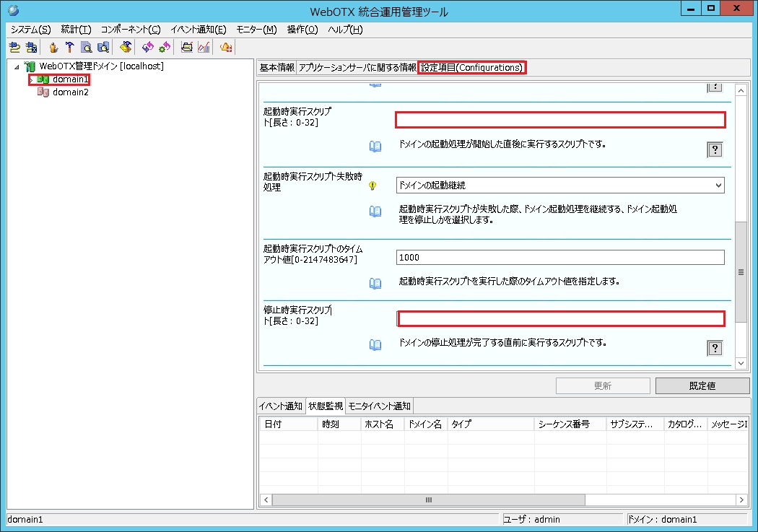Click the green refresh toolbar icon
The height and width of the screenshot is (532, 758).
164,46
